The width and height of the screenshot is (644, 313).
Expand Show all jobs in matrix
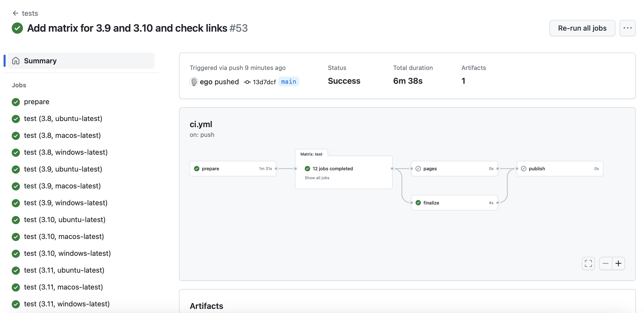point(317,178)
